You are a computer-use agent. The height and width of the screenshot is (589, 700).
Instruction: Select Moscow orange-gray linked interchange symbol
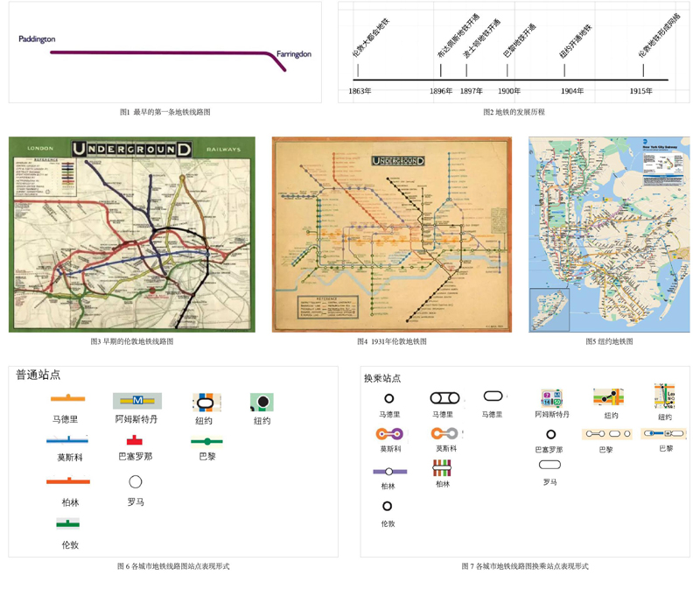444,433
